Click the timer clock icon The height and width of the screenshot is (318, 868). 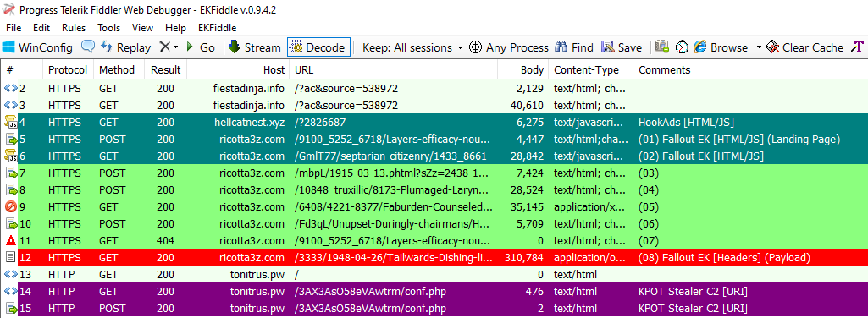[x=682, y=47]
